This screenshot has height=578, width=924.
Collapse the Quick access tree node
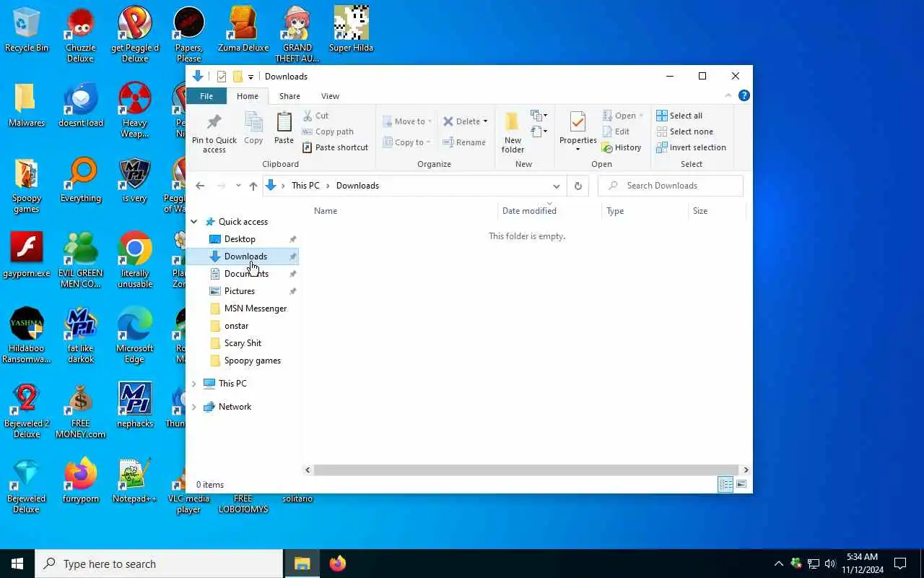[194, 222]
